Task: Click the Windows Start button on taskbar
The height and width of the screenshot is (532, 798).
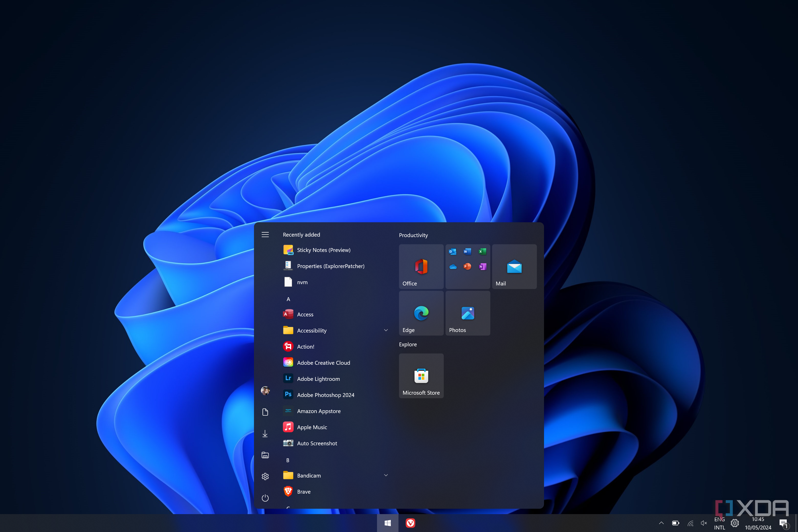Action: [x=388, y=523]
